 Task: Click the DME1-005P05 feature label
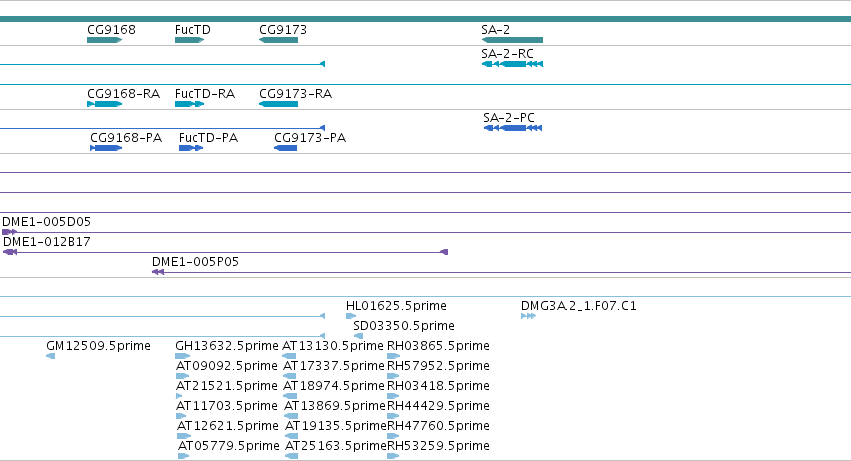click(x=195, y=262)
